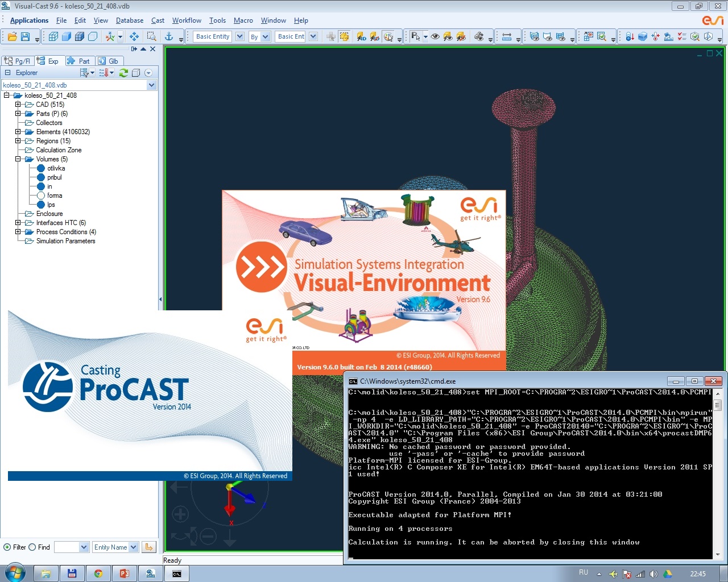Screen dimensions: 728x582
Task: Click the explorer filter tree icon
Action: pyautogui.click(x=85, y=73)
